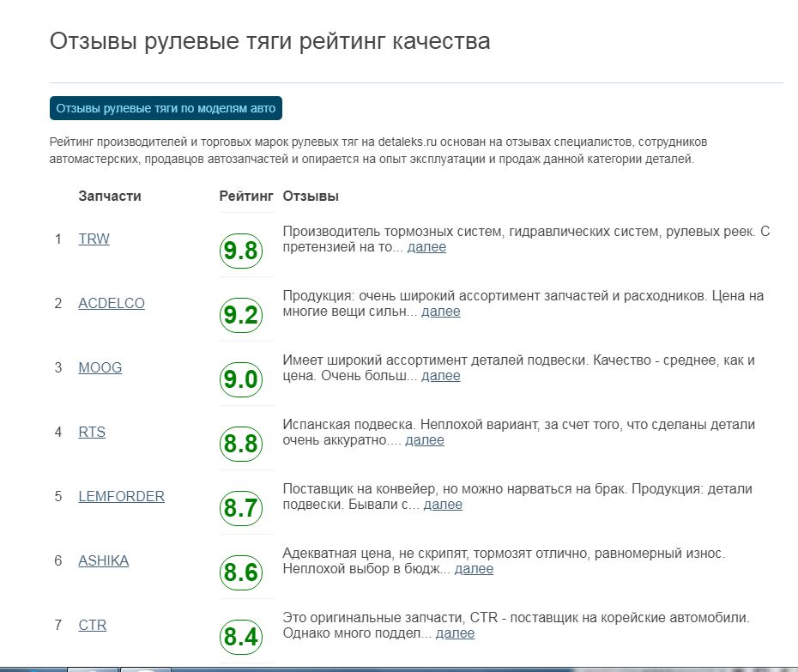Click the 'Запчасти' column header
This screenshot has height=672, width=798.
[110, 196]
